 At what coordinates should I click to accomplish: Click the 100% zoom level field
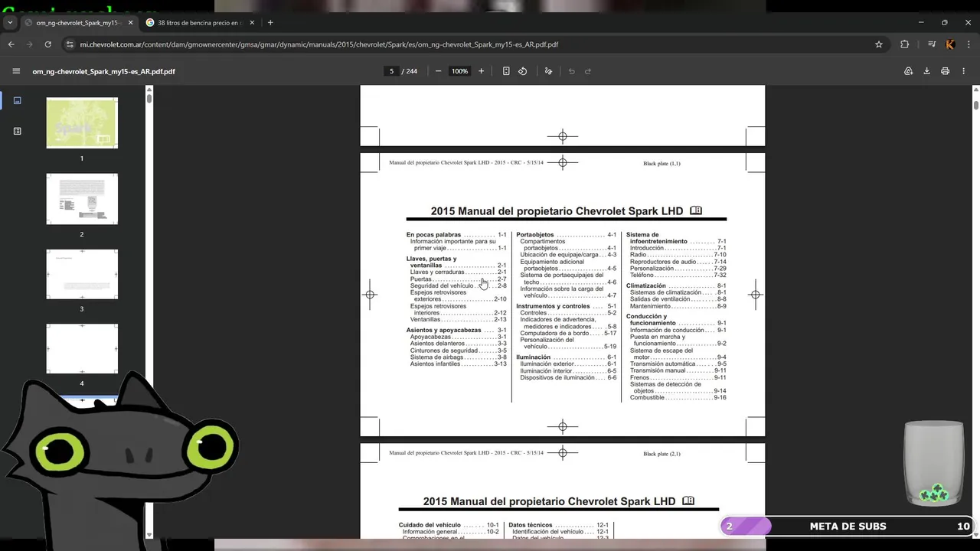[x=459, y=71]
